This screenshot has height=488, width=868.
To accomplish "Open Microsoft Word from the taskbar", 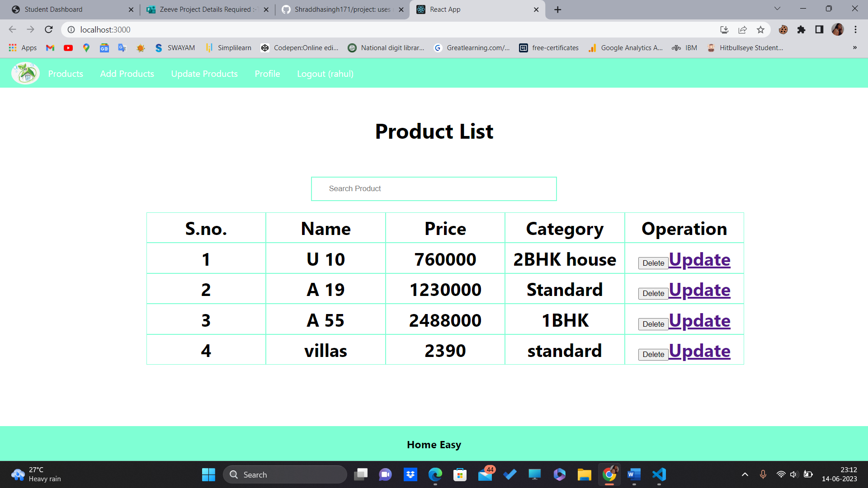I will pos(634,474).
